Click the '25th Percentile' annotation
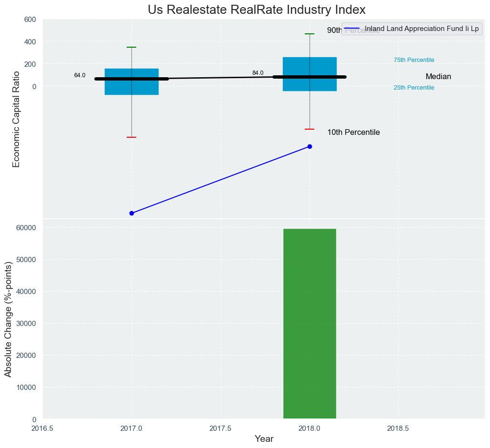Viewport: 490px width, 448px height. (414, 88)
